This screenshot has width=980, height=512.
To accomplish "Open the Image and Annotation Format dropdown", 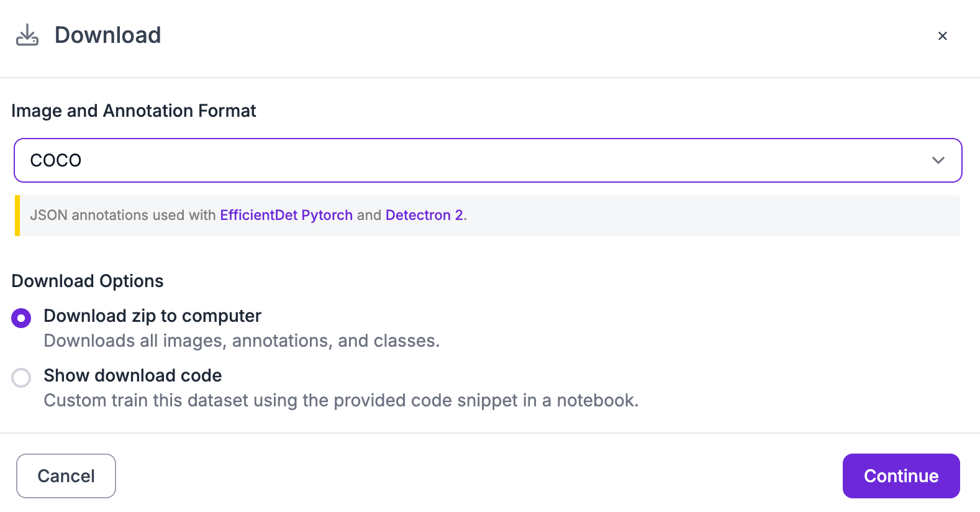I will (x=488, y=160).
